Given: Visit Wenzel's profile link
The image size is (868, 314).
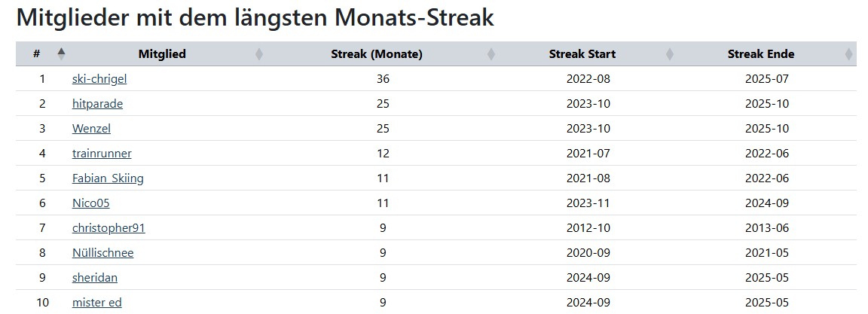Looking at the screenshot, I should click(91, 128).
